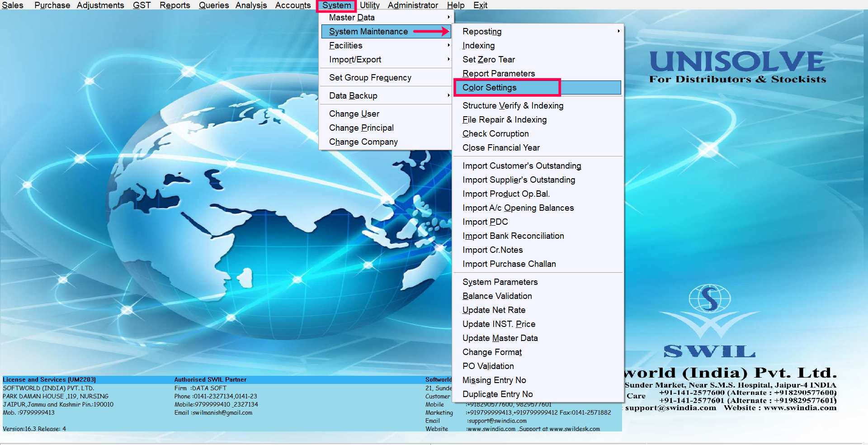Expand the Reposting submenu

538,32
